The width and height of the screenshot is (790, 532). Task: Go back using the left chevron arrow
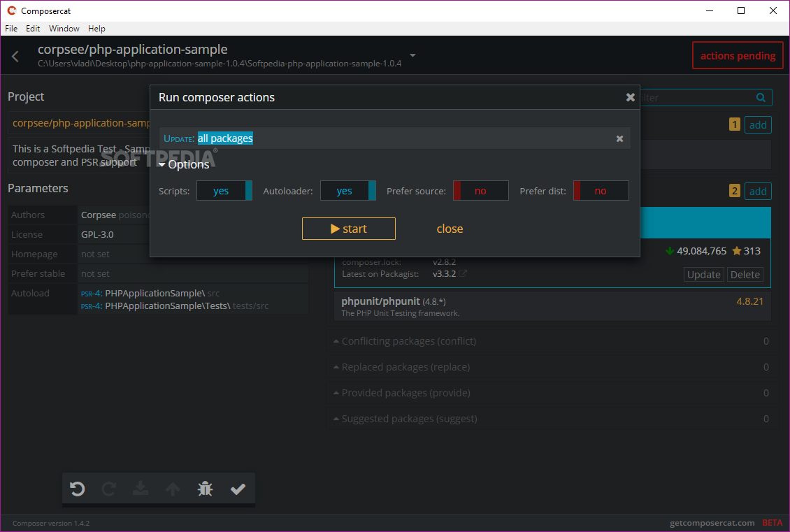(x=15, y=56)
